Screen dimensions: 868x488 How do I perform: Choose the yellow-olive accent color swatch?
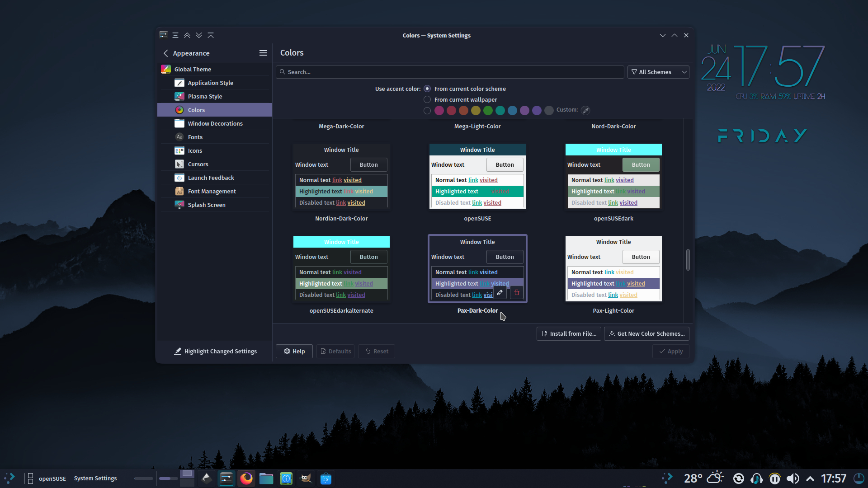(476, 111)
